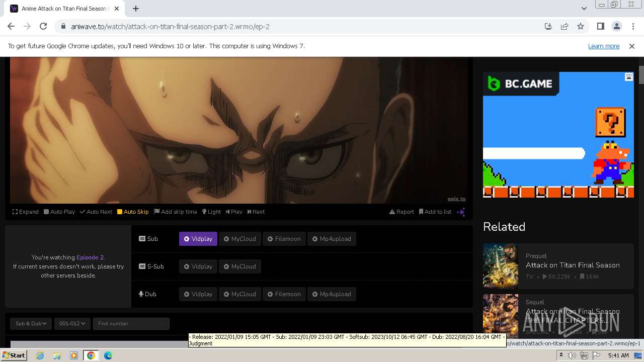The height and width of the screenshot is (362, 644).
Task: Select Sub Mp4upload server
Action: tap(332, 239)
